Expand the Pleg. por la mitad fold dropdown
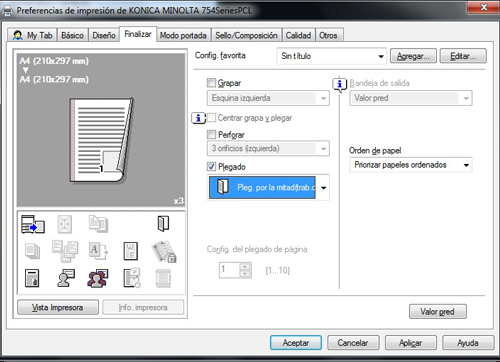 tap(268, 187)
